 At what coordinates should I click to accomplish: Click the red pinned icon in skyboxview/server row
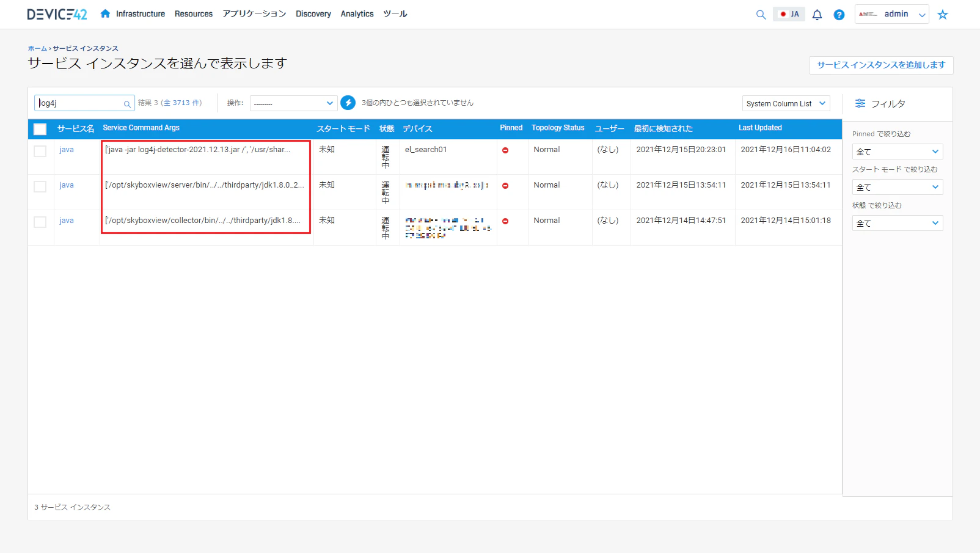pyautogui.click(x=505, y=186)
